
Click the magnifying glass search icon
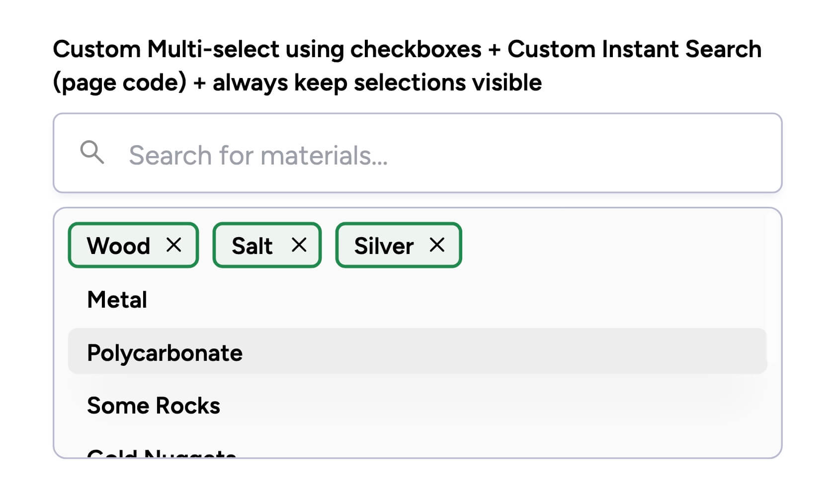click(x=92, y=154)
